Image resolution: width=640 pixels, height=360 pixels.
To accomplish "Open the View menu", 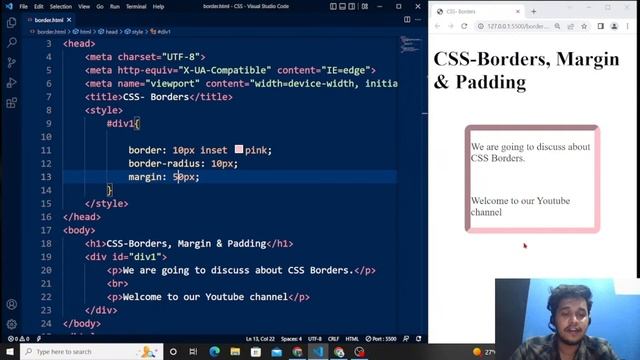I will (84, 7).
